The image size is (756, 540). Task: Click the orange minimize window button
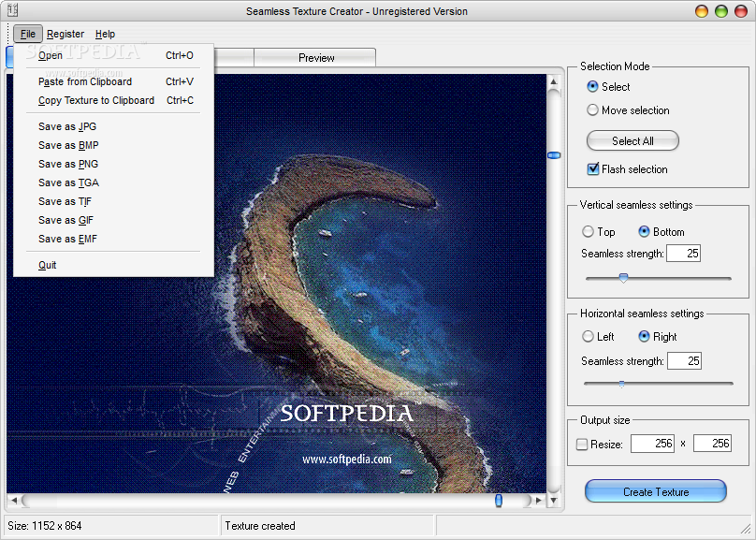[x=702, y=11]
